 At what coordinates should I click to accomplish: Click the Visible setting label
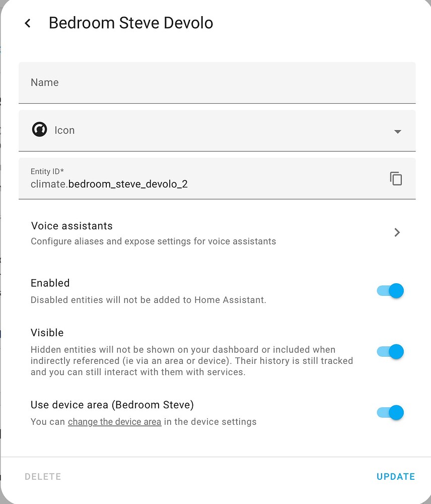pos(47,333)
